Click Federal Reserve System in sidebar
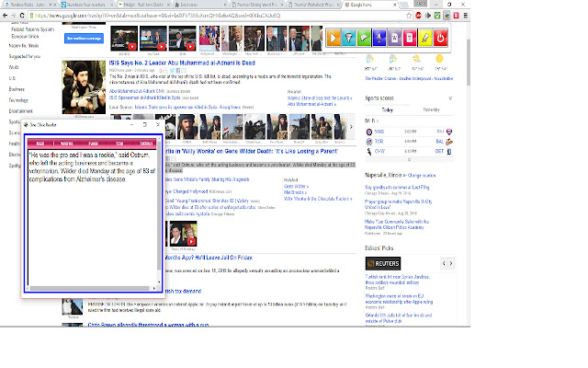The height and width of the screenshot is (368, 588). pos(33,29)
